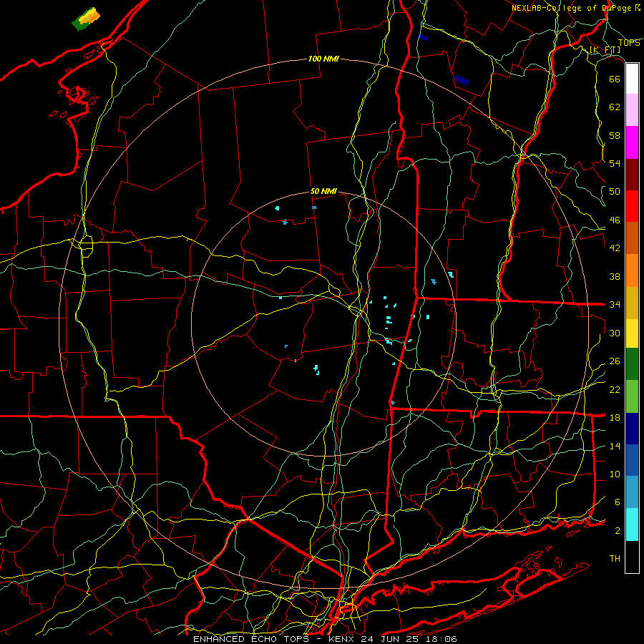Pick the magenta swatch in the color scale
This screenshot has height=644, width=644.
click(x=632, y=142)
